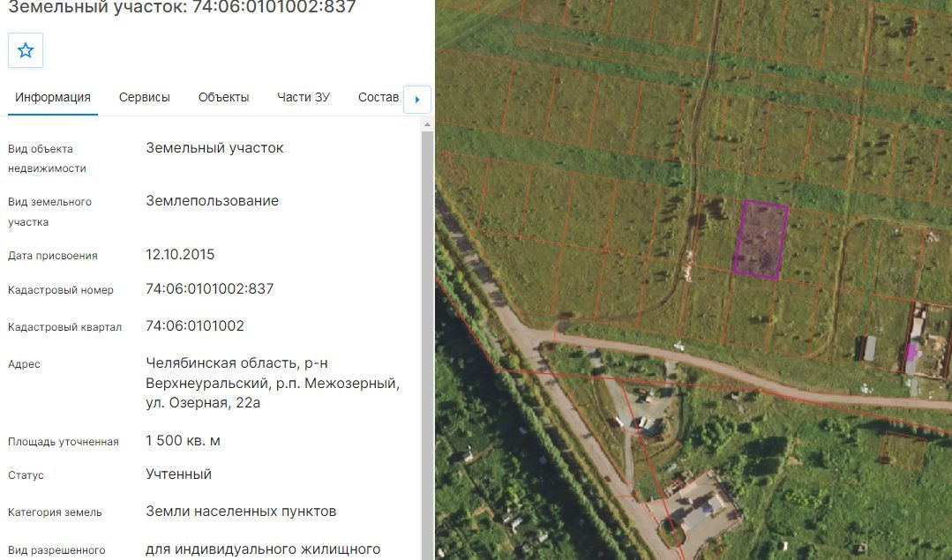Open the Информация tab
The width and height of the screenshot is (952, 560).
pyautogui.click(x=53, y=97)
